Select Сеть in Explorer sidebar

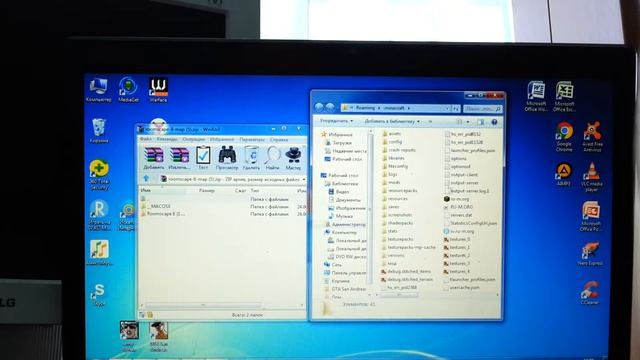333,265
